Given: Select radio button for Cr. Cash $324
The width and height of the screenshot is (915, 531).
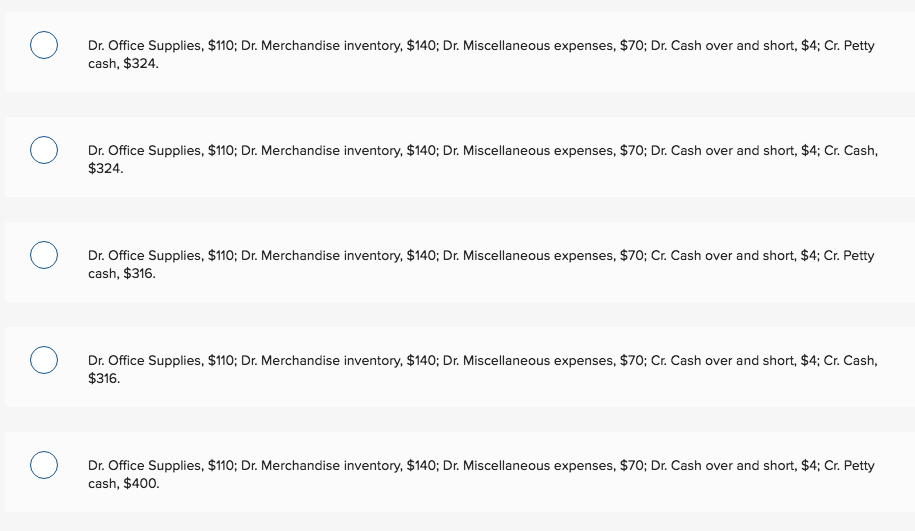Looking at the screenshot, I should pyautogui.click(x=42, y=151).
